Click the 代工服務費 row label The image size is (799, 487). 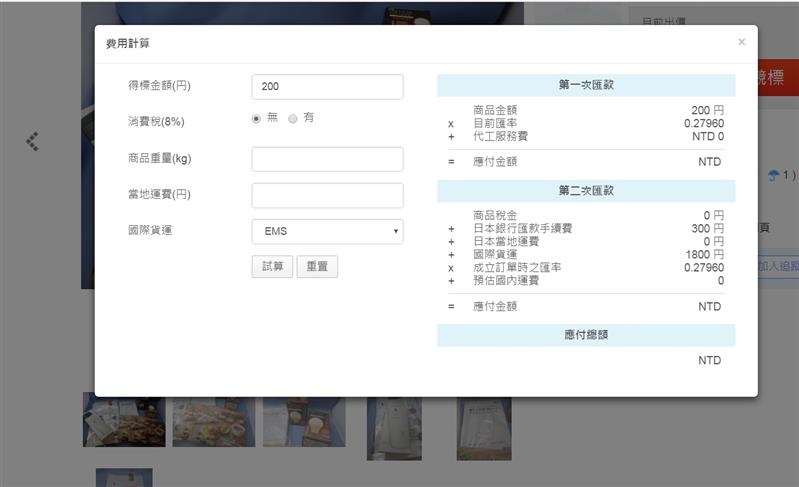tap(500, 137)
